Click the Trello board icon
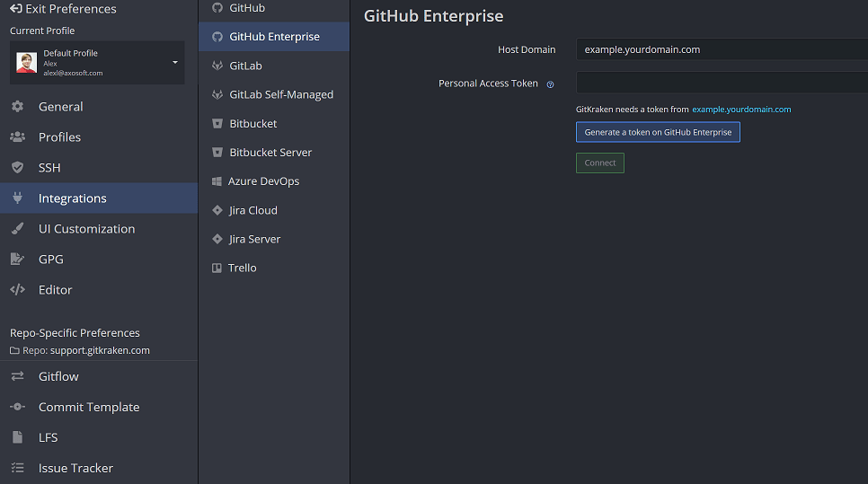 217,268
